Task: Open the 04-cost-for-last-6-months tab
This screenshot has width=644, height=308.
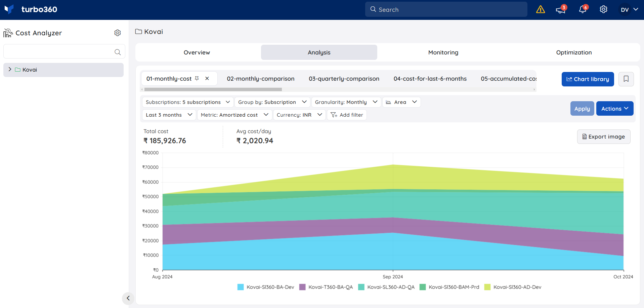Action: 430,79
